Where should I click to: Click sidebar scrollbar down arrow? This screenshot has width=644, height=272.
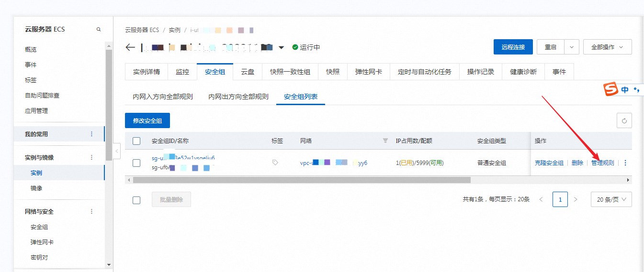click(109, 264)
